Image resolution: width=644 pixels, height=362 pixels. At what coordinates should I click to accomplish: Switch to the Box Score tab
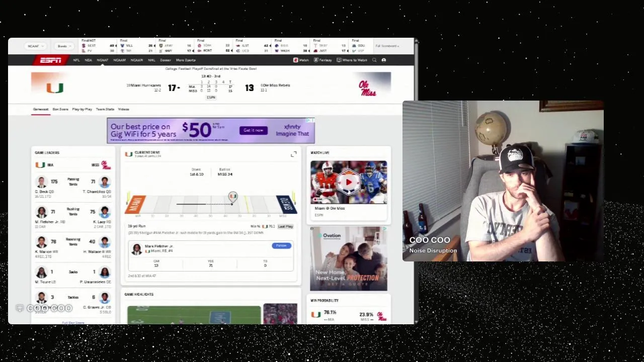60,109
